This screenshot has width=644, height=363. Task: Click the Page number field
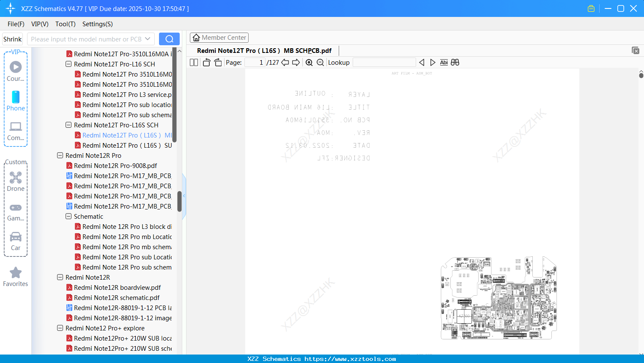[255, 62]
